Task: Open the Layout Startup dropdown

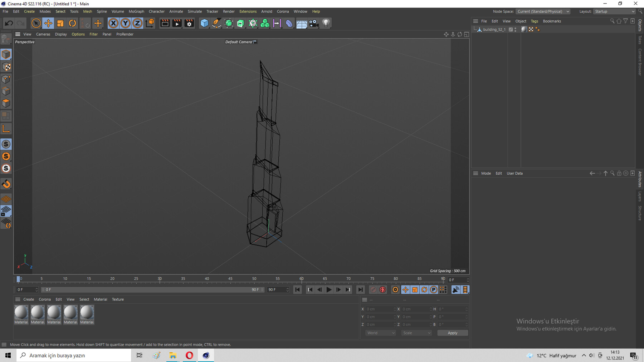Action: [x=614, y=11]
